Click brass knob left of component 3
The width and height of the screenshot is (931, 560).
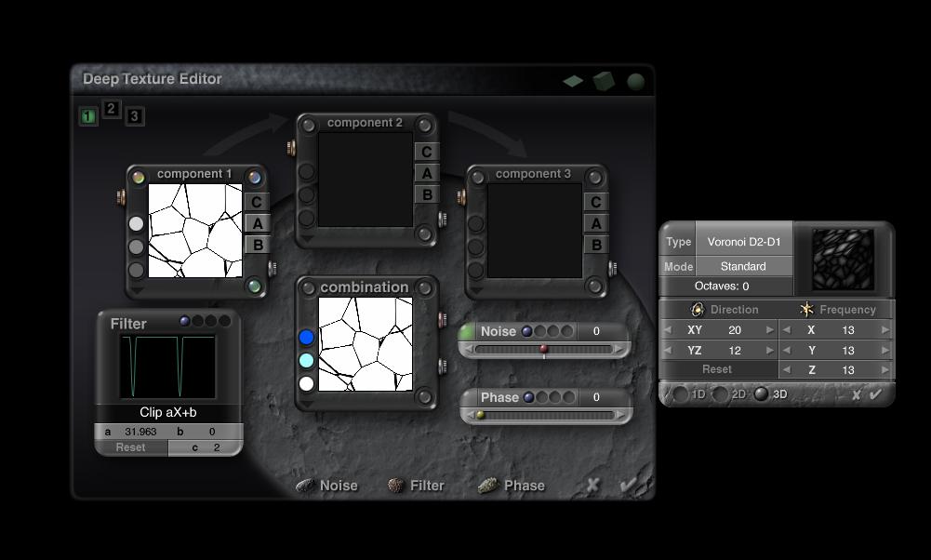[461, 197]
